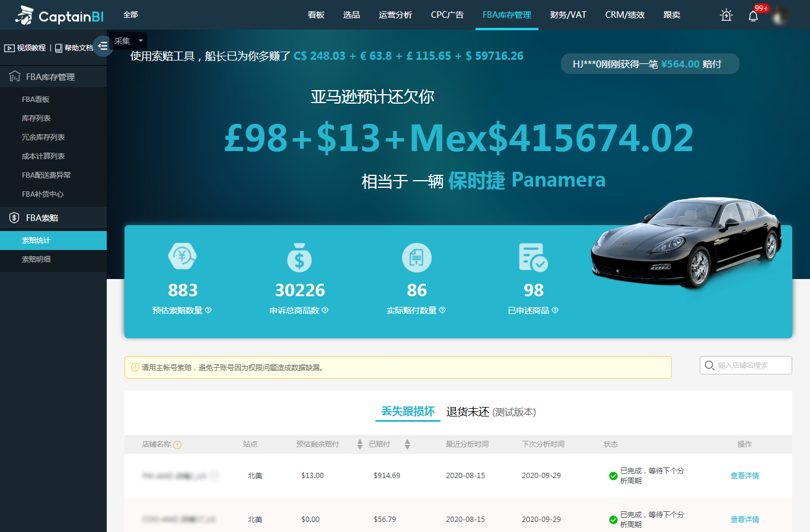Click the $914.69 paid amount cell

387,476
